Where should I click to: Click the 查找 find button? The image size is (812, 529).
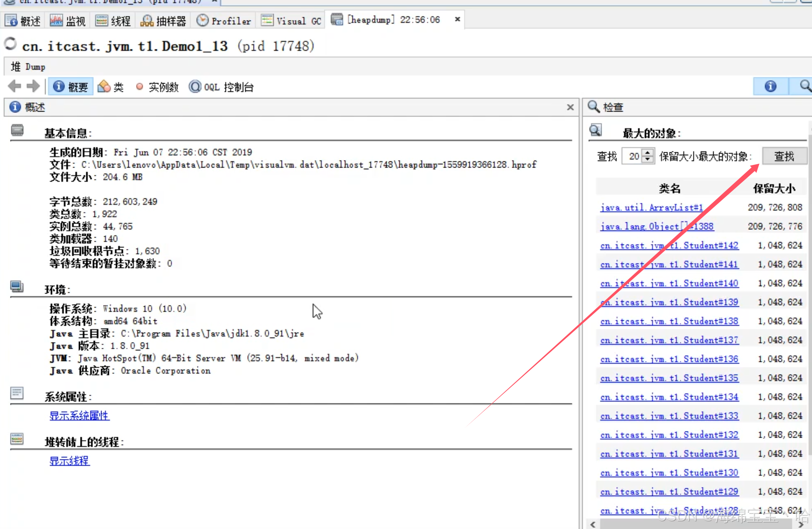point(784,156)
